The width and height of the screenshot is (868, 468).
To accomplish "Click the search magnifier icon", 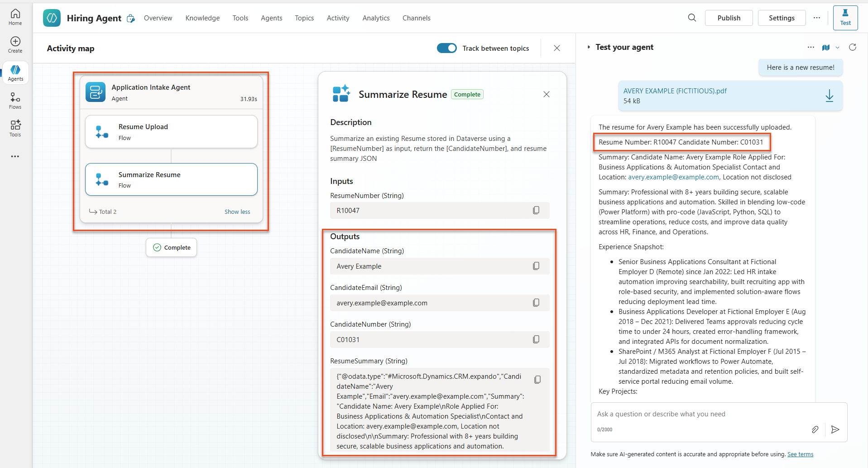I will [692, 18].
